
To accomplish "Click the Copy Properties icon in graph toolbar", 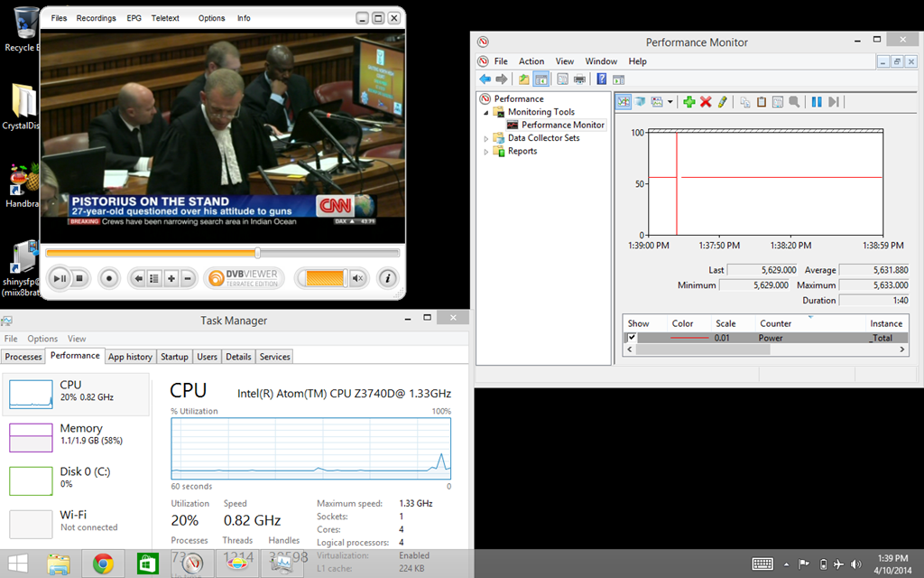I will point(744,102).
